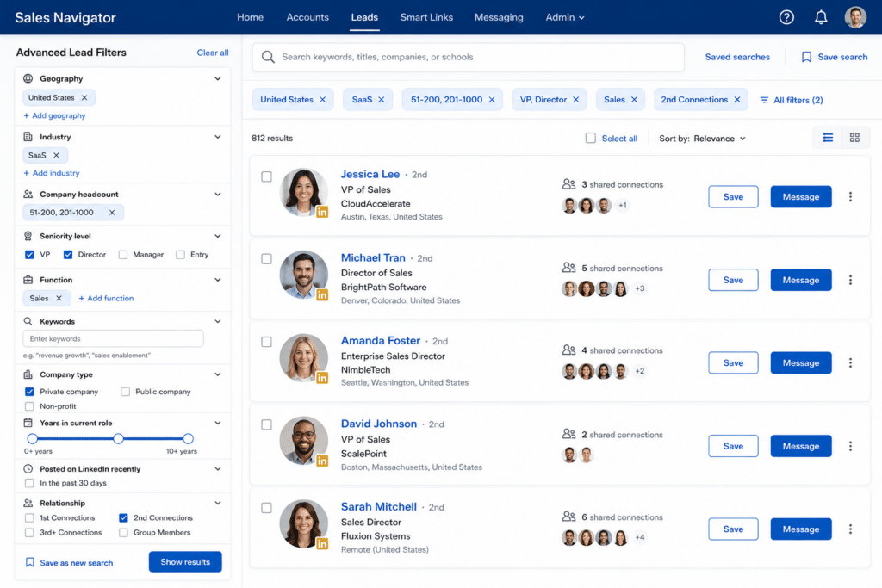This screenshot has height=588, width=882.
Task: Check the Select all checkbox
Action: pyautogui.click(x=591, y=139)
